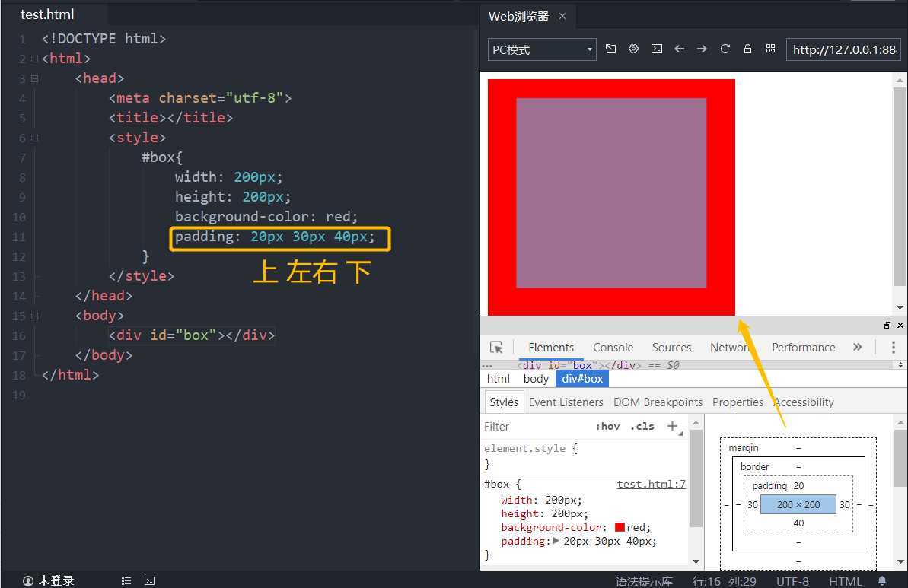The height and width of the screenshot is (588, 908).
Task: Select the Accessibility sub-tab
Action: (x=804, y=402)
